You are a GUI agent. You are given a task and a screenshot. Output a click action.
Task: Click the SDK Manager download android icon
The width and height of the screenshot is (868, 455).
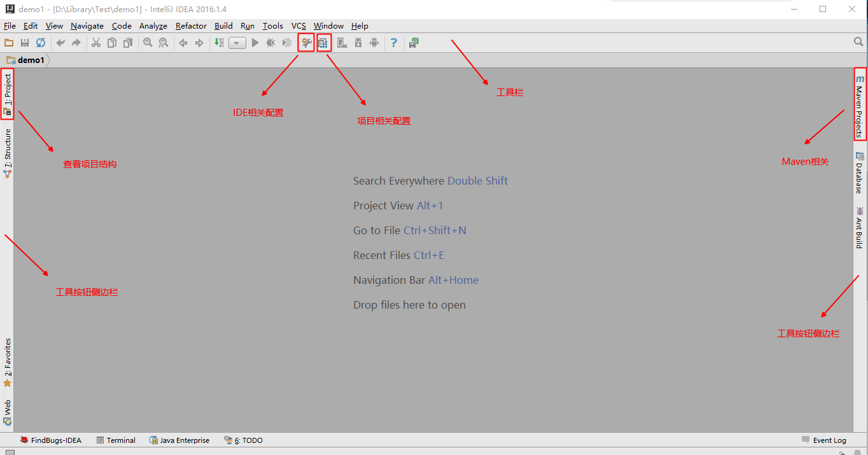point(358,43)
